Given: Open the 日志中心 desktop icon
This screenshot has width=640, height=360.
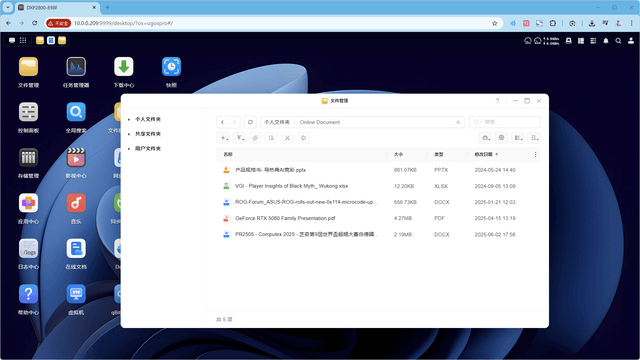Looking at the screenshot, I should (x=28, y=249).
